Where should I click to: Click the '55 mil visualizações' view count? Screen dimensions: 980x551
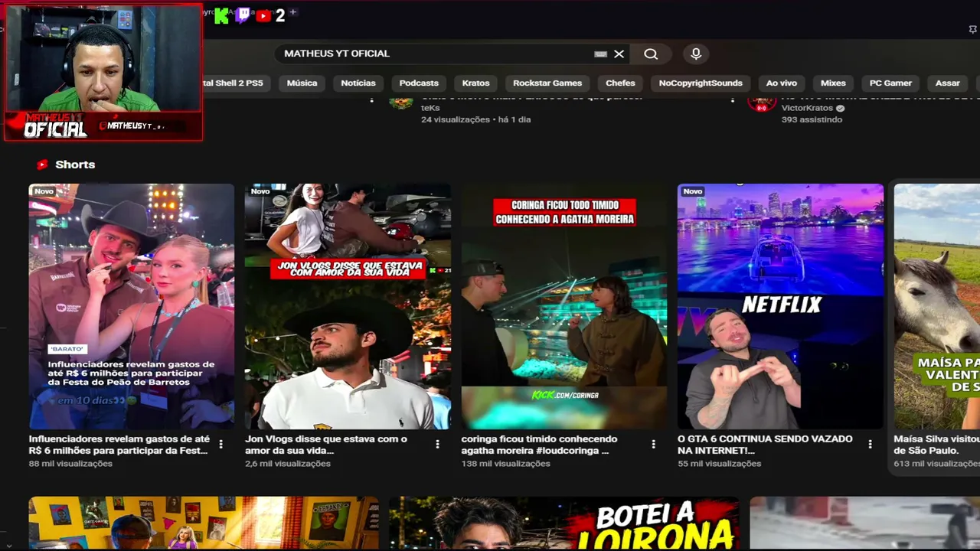click(719, 464)
